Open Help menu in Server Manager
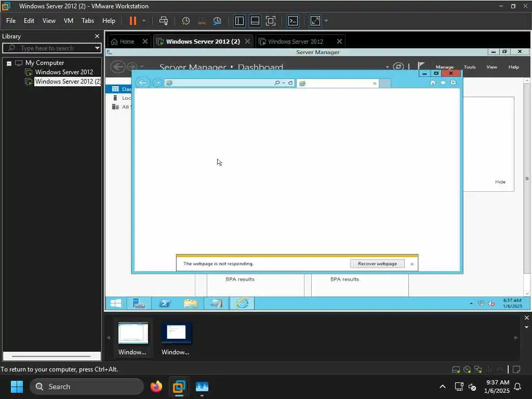532x399 pixels. [x=514, y=67]
